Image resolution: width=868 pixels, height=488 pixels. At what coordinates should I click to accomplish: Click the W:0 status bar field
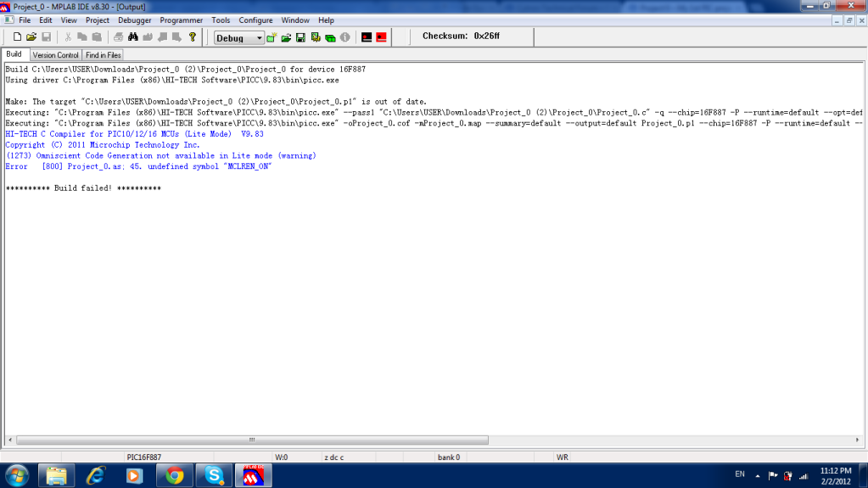[x=281, y=457]
